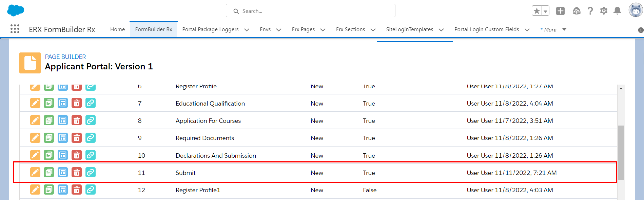Open the SiteLoginTemplates tab
The height and width of the screenshot is (200, 644).
409,29
